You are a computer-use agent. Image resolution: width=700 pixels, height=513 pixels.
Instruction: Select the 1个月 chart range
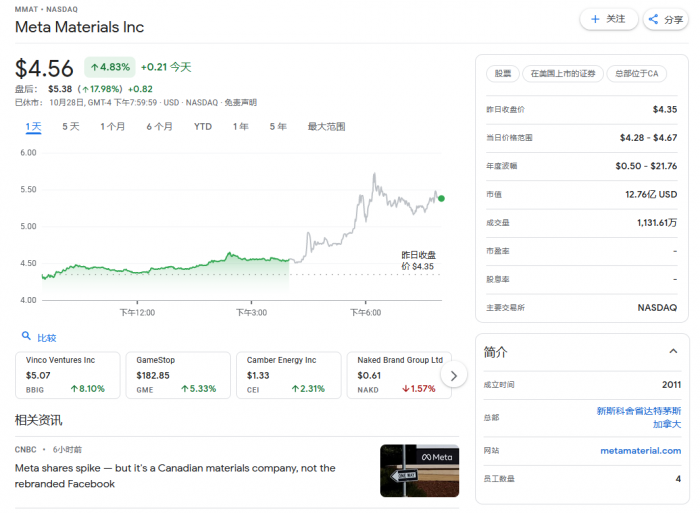(x=113, y=127)
